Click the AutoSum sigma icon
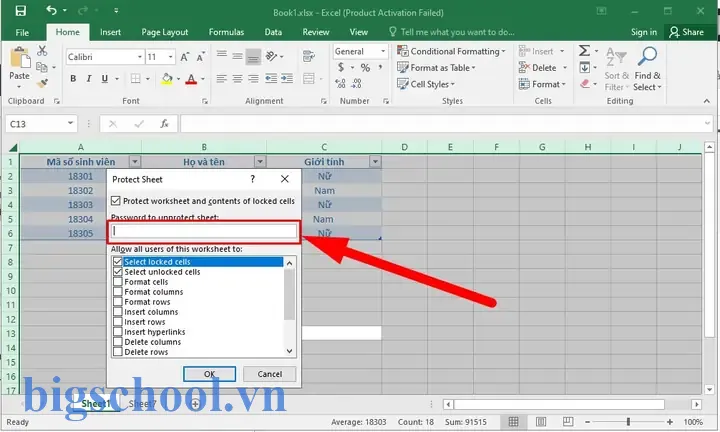720x432 pixels. click(584, 50)
